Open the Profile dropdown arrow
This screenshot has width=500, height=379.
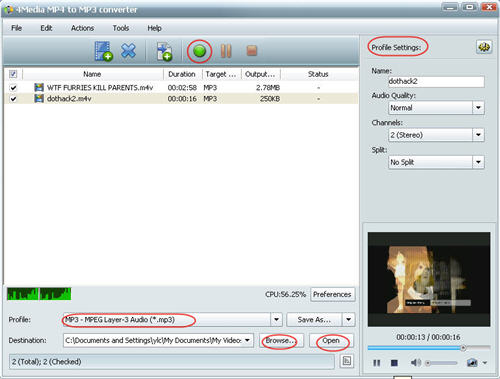click(276, 320)
